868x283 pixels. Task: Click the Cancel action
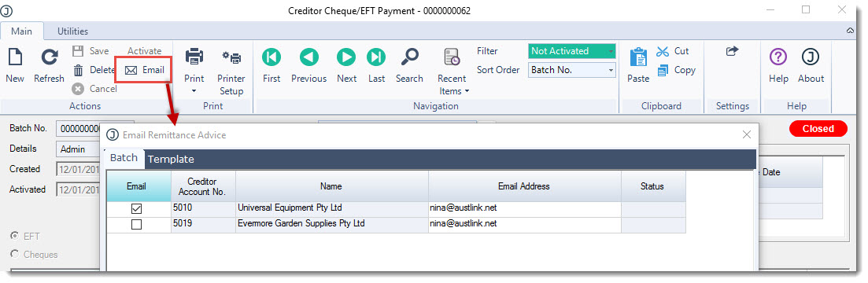[94, 88]
